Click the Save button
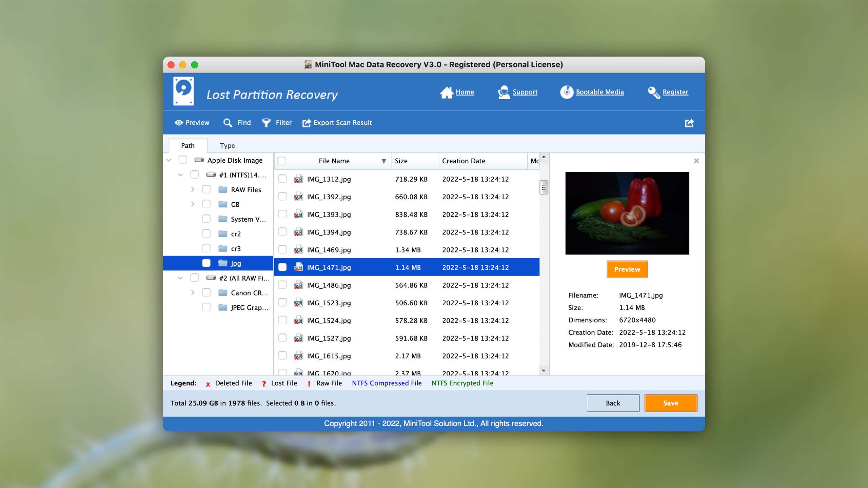 [x=671, y=403]
